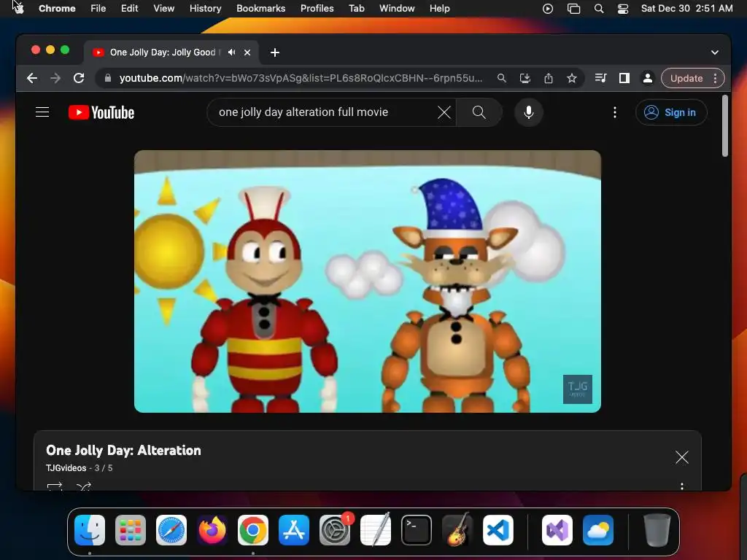This screenshot has height=560, width=747.
Task: Share this page from address bar
Action: point(549,78)
